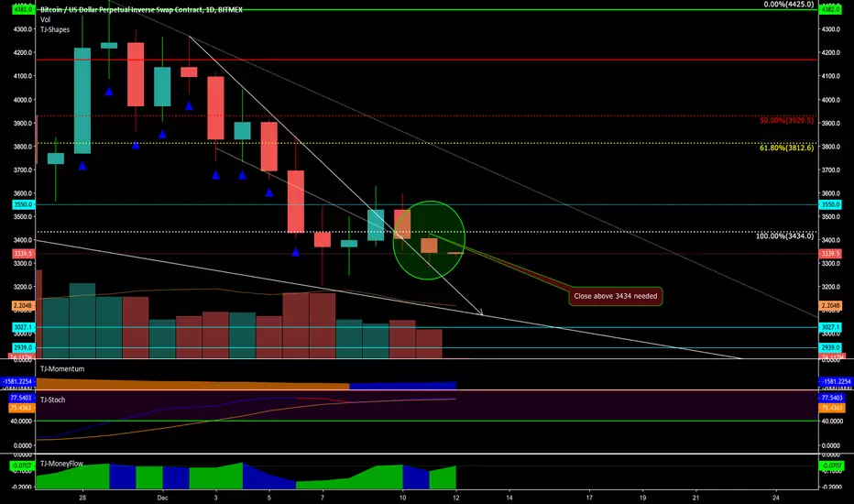The height and width of the screenshot is (504, 854).
Task: Click the 2939.0 tag on left scale
Action: click(24, 347)
